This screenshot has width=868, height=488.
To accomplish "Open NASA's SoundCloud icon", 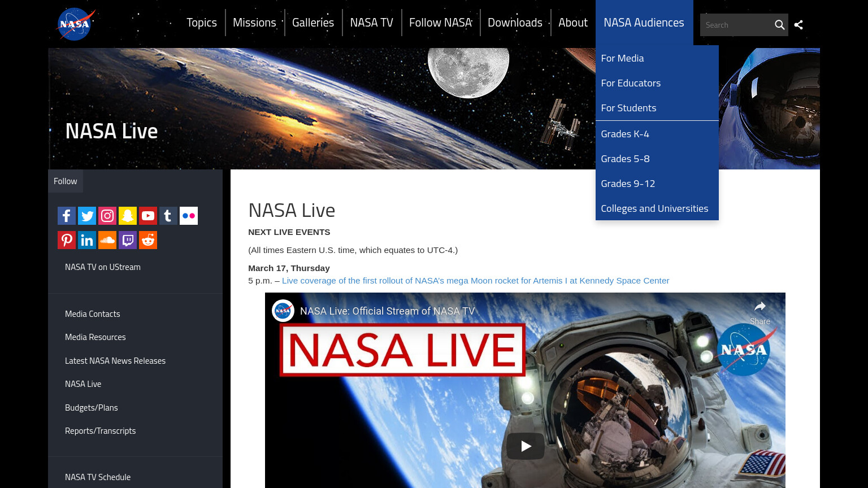I will pyautogui.click(x=107, y=240).
